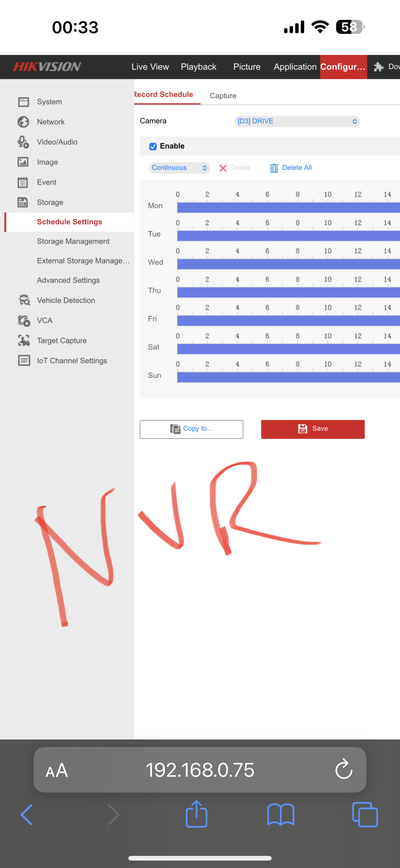Click the Target Capture icon
The width and height of the screenshot is (400, 868).
[x=24, y=341]
